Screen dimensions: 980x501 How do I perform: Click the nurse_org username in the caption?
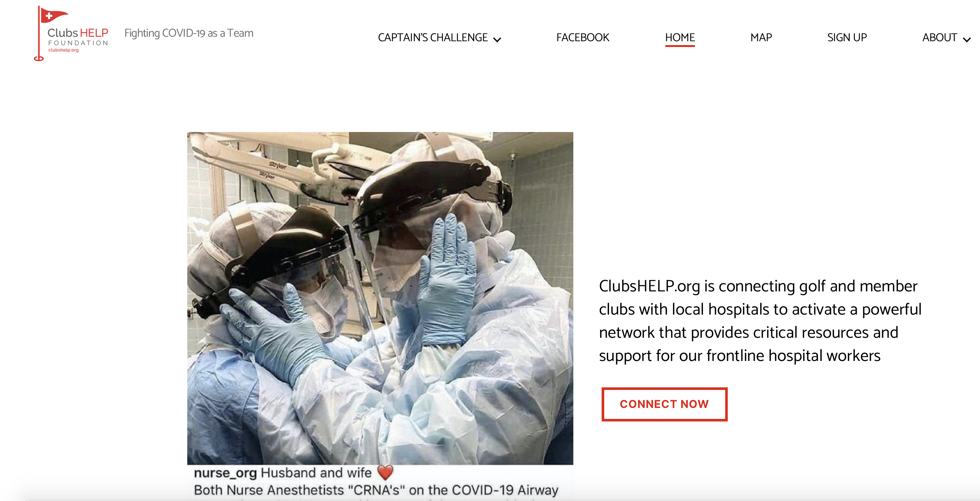point(226,473)
